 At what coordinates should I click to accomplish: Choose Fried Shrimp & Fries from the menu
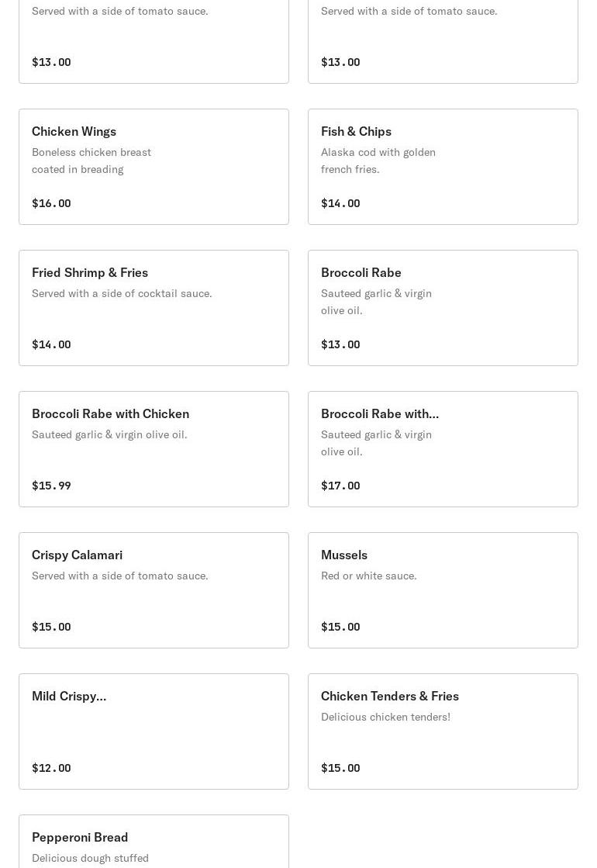coord(90,272)
